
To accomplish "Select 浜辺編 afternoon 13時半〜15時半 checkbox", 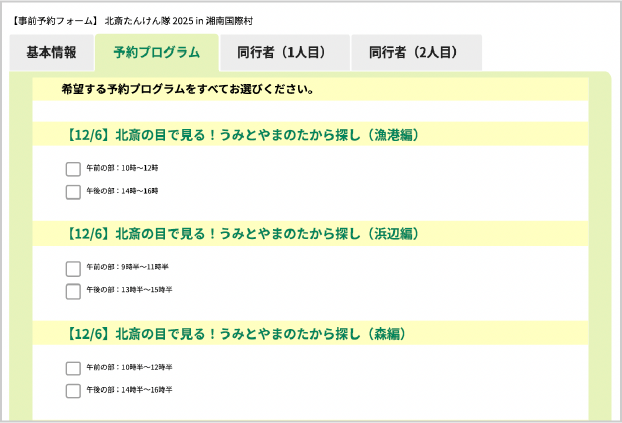I will (x=73, y=291).
